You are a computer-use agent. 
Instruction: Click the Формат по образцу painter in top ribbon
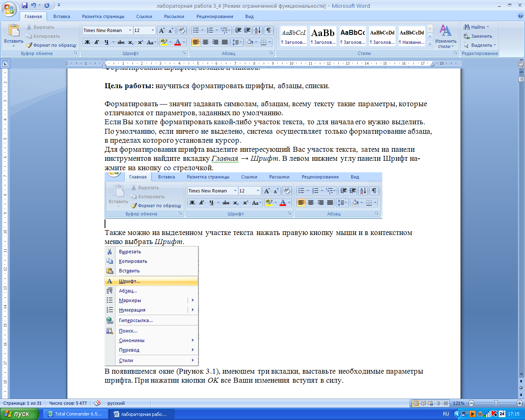[52, 45]
